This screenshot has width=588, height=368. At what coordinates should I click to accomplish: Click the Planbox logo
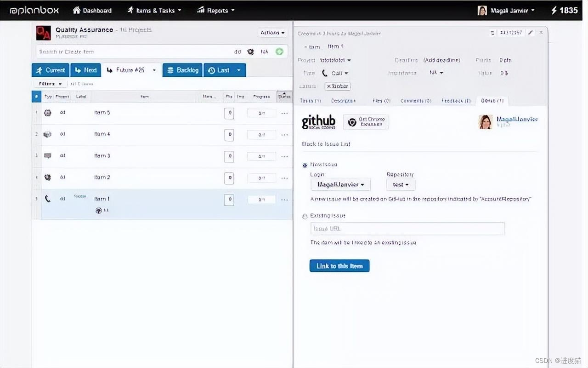click(34, 10)
